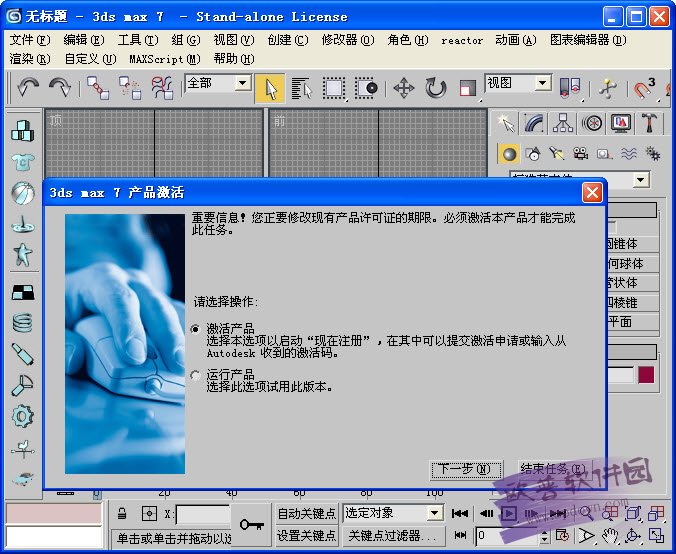Click the 下一步(N) button
676x554 pixels.
point(466,469)
